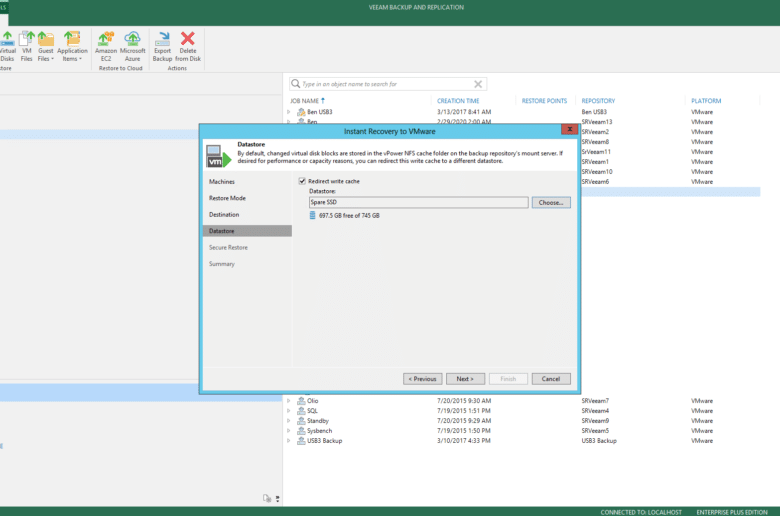The image size is (780, 516).
Task: Open the VM Files restore option
Action: (x=26, y=46)
